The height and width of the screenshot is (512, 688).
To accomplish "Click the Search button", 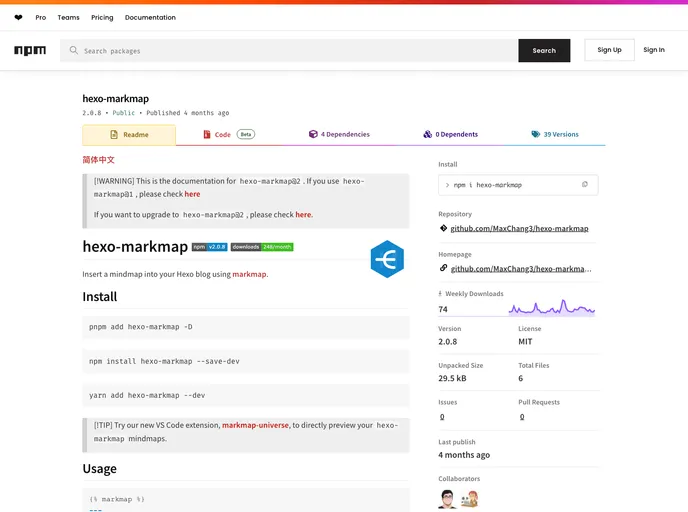I will point(544,50).
